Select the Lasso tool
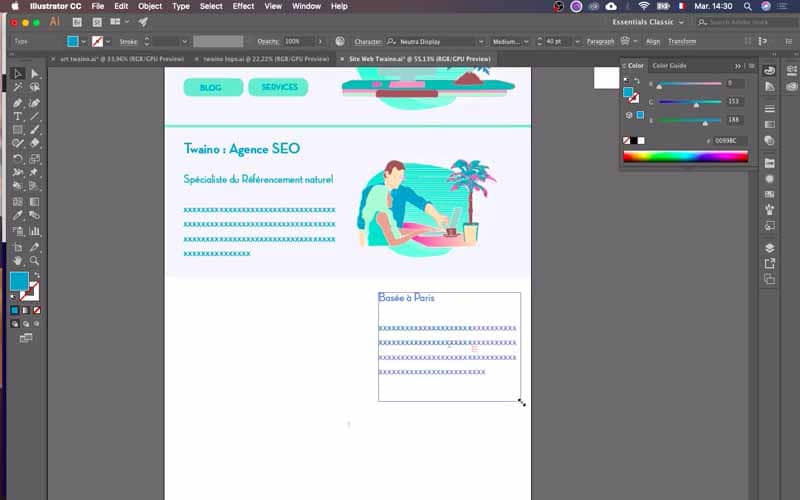The height and width of the screenshot is (500, 800). (34, 87)
